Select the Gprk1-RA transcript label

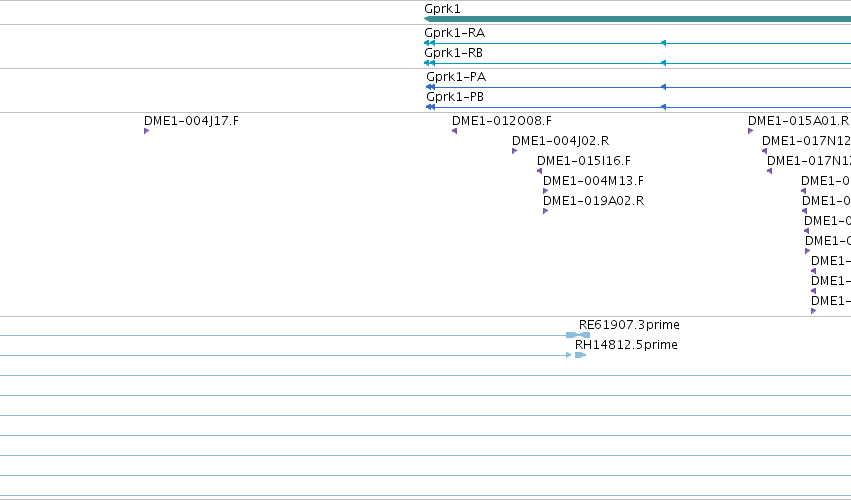(455, 33)
